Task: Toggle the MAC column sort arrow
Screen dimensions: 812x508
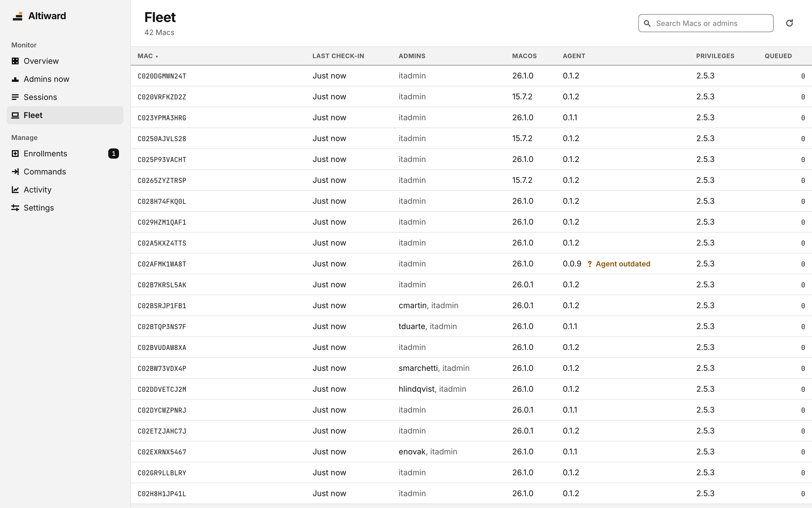Action: point(157,56)
